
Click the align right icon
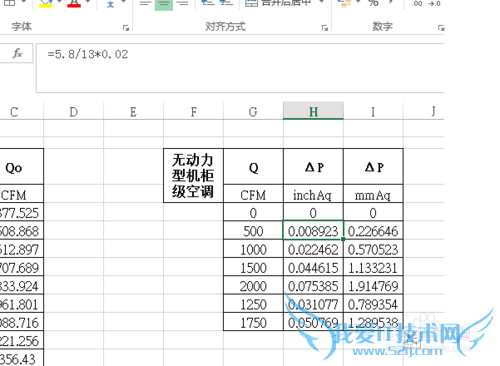point(182,3)
